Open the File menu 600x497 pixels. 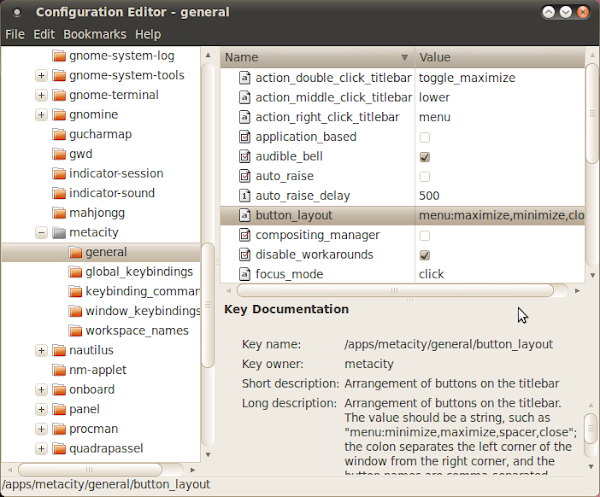click(15, 34)
